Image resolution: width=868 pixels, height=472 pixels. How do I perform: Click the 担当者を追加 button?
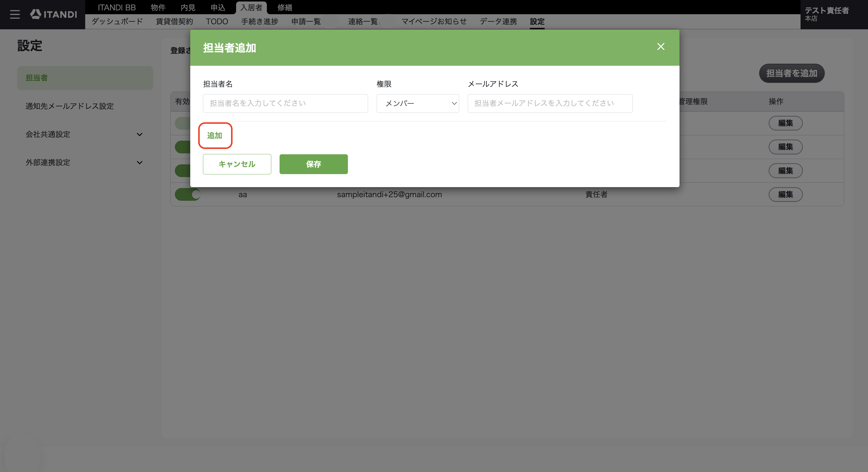click(791, 73)
